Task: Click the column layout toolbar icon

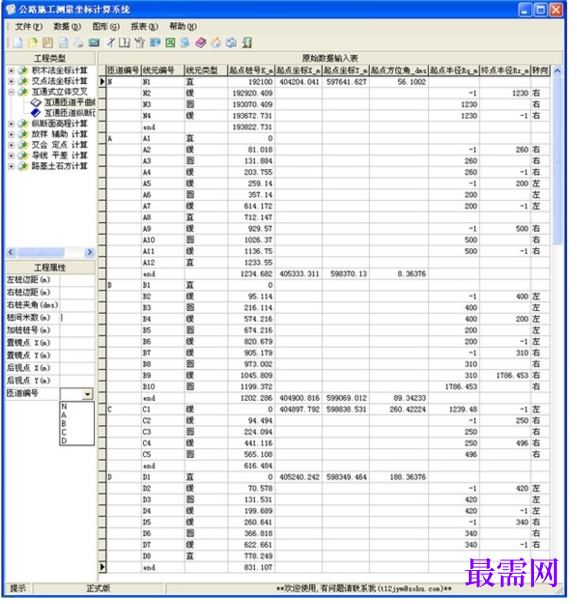Action: [x=124, y=43]
